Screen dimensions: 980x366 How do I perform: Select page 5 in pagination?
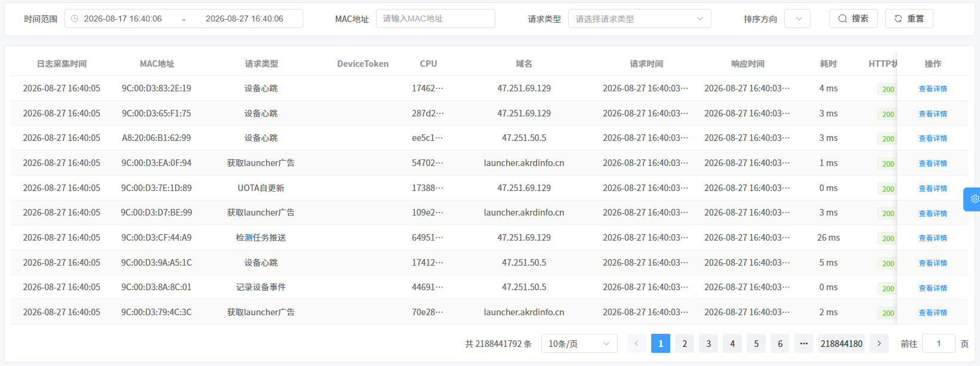[x=756, y=343]
